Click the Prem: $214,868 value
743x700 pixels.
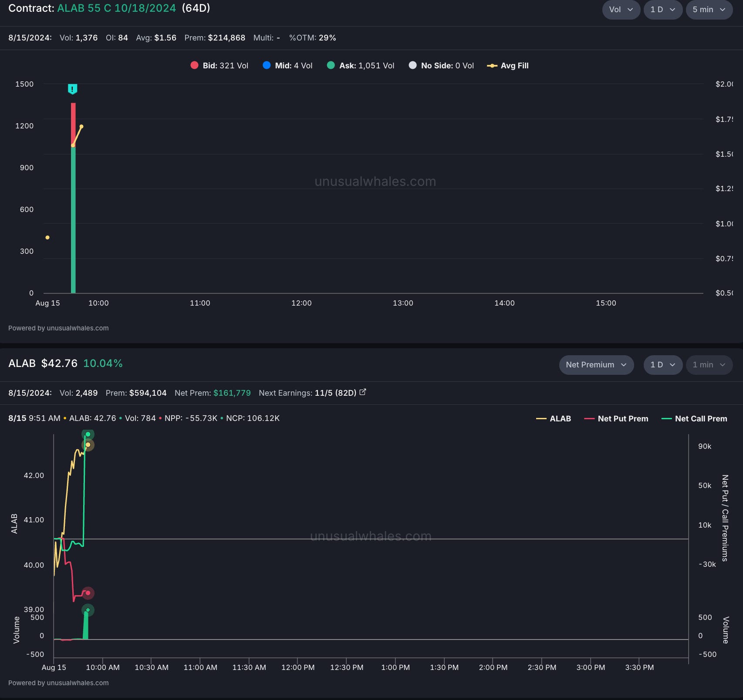click(x=215, y=38)
